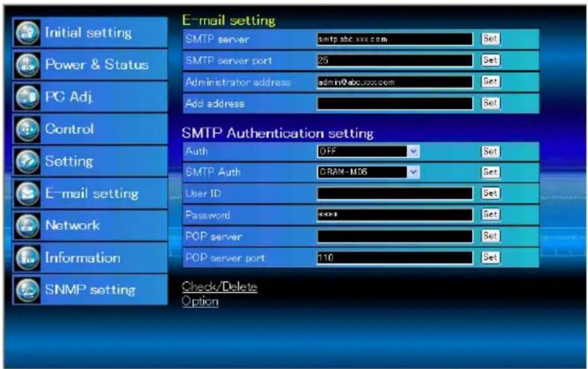Click the E-mail setting page heading
588x369 pixels.
[x=229, y=20]
